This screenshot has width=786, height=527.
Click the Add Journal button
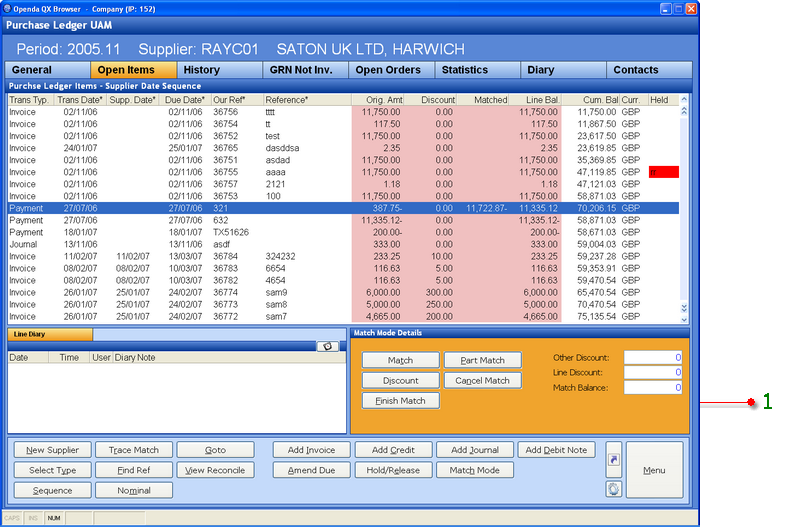[x=475, y=450]
